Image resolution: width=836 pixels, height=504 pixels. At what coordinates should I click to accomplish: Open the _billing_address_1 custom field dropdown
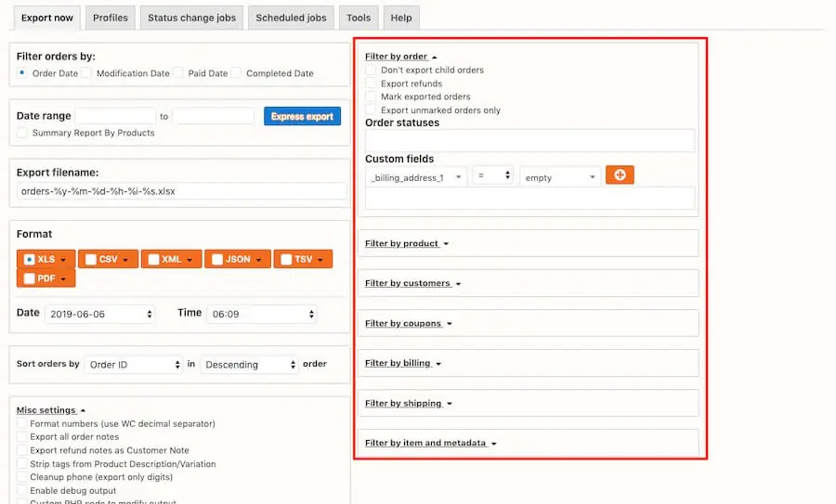point(416,177)
